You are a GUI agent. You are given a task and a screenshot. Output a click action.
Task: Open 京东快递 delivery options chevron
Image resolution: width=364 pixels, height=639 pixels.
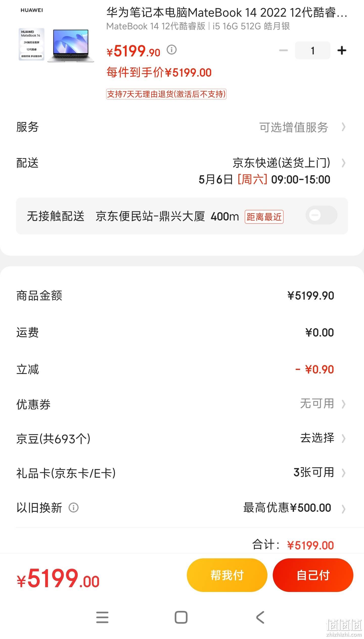[343, 163]
